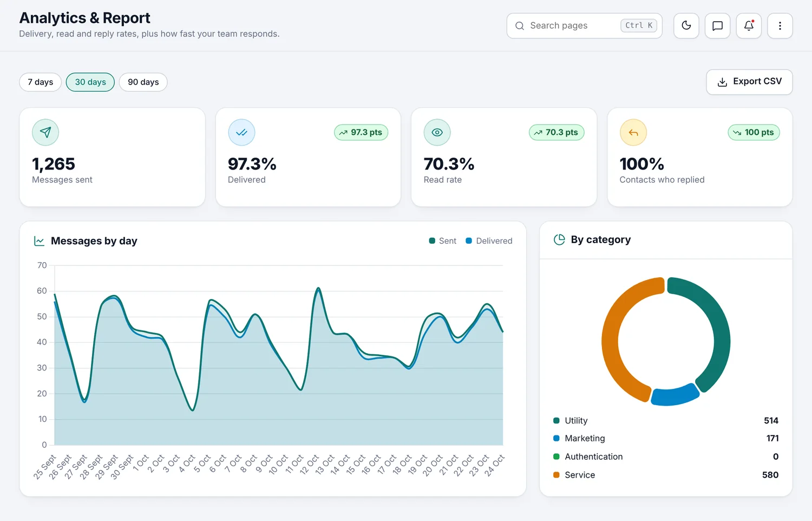Click the 580 Service count
This screenshot has height=521, width=812.
770,475
